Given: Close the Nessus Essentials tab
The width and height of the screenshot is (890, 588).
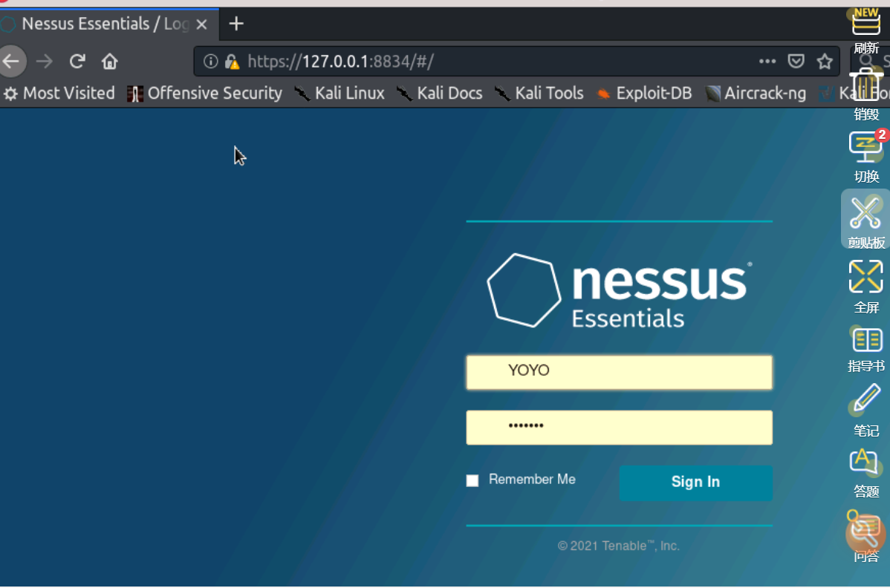Looking at the screenshot, I should click(201, 24).
